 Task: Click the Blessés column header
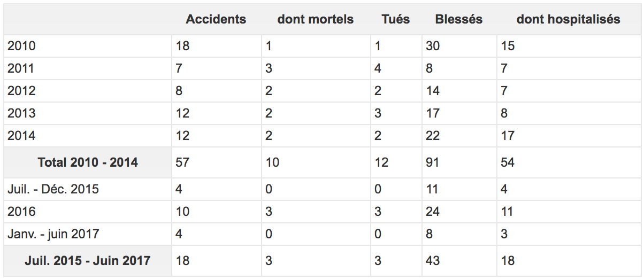[459, 19]
